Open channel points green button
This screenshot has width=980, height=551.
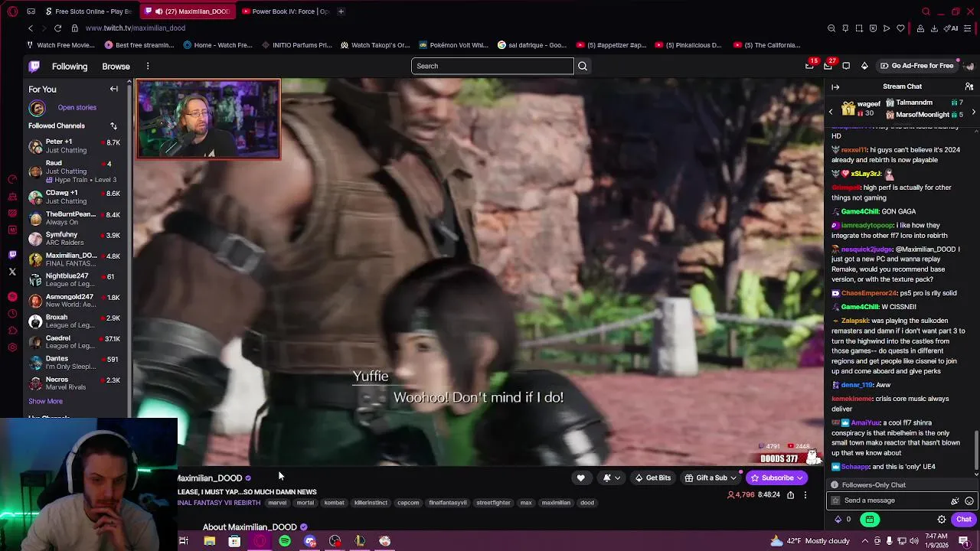[x=870, y=520]
